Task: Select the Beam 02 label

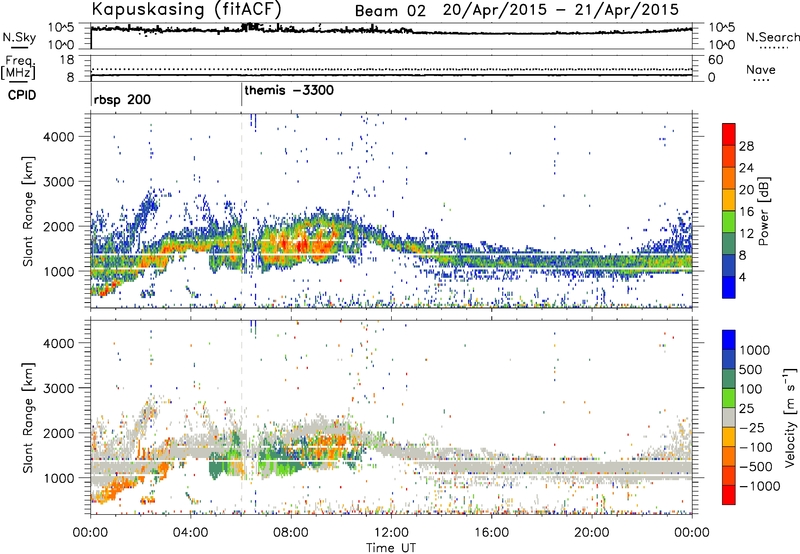Action: pyautogui.click(x=390, y=11)
